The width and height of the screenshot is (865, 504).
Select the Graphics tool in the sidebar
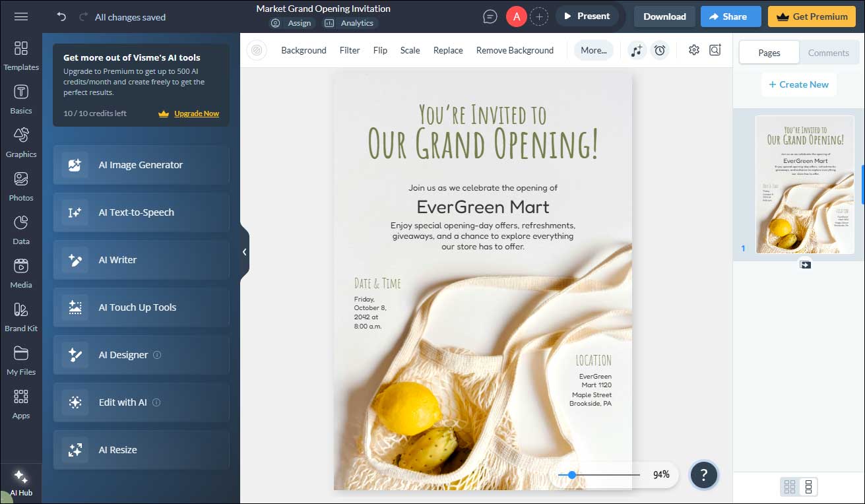click(x=20, y=142)
